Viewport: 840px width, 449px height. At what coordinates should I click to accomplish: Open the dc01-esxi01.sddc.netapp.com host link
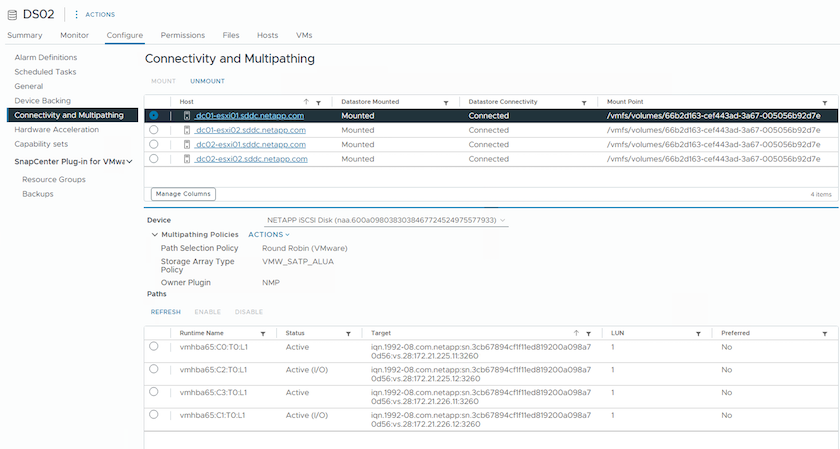[249, 116]
